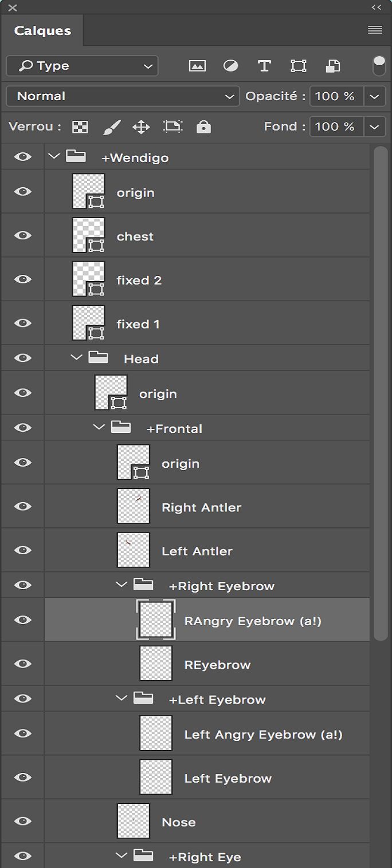The width and height of the screenshot is (392, 868).
Task: Lock layer position move icon
Action: (141, 127)
